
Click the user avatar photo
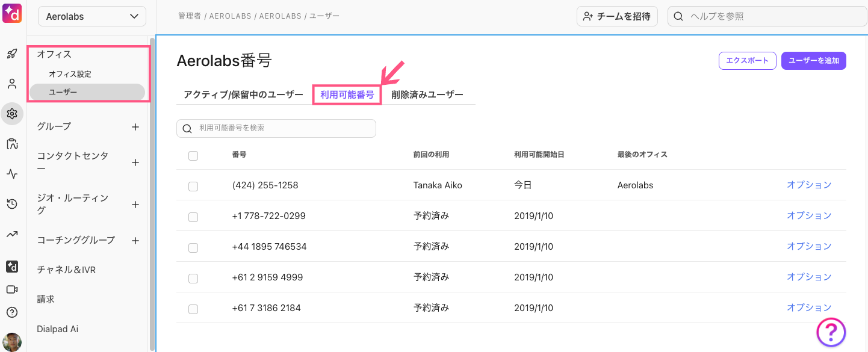[x=11, y=342]
